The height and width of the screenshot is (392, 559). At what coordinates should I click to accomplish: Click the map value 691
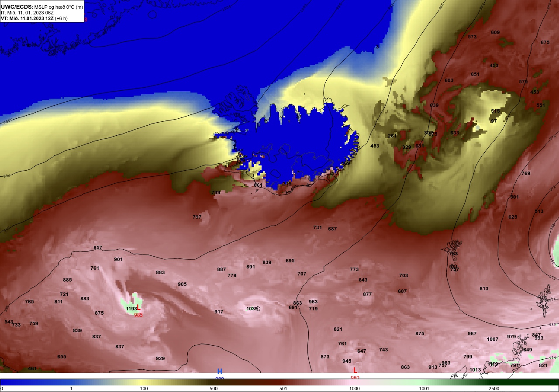coord(293,307)
